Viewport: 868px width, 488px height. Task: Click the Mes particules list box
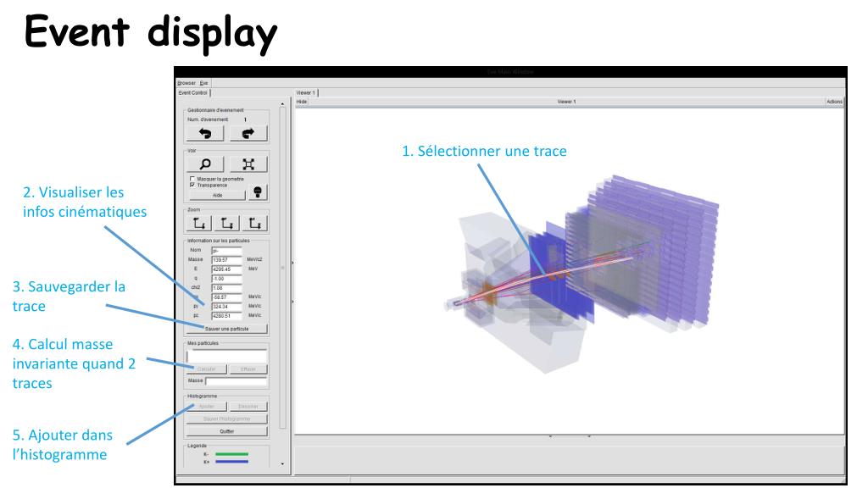pyautogui.click(x=227, y=356)
